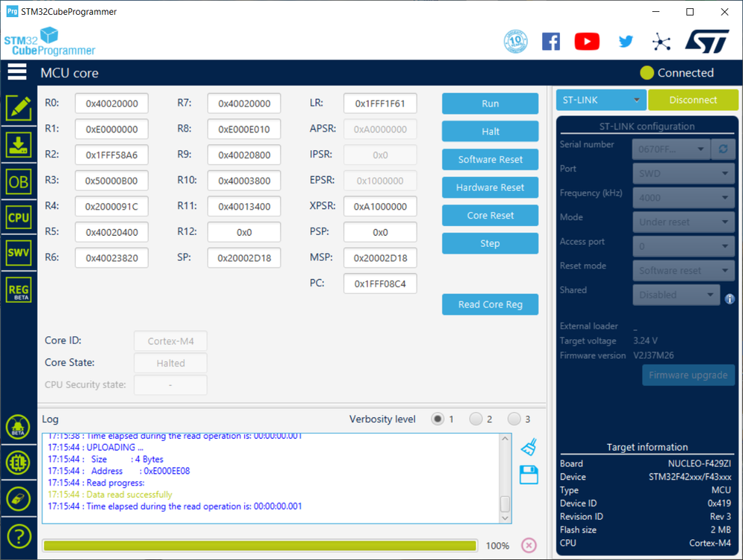
Task: Click the R0 register field
Action: coord(112,103)
